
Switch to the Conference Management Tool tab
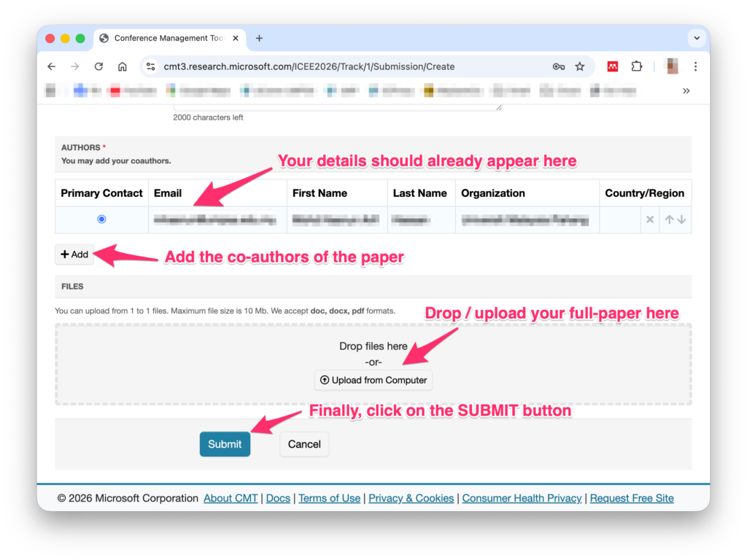tap(164, 39)
